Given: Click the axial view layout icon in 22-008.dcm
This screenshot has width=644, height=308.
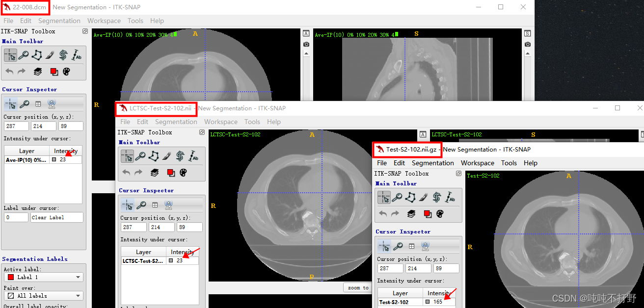Looking at the screenshot, I should [306, 33].
